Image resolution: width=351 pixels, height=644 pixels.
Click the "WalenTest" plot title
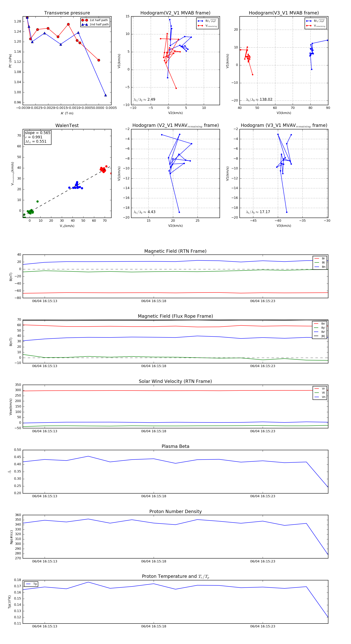(x=67, y=125)
